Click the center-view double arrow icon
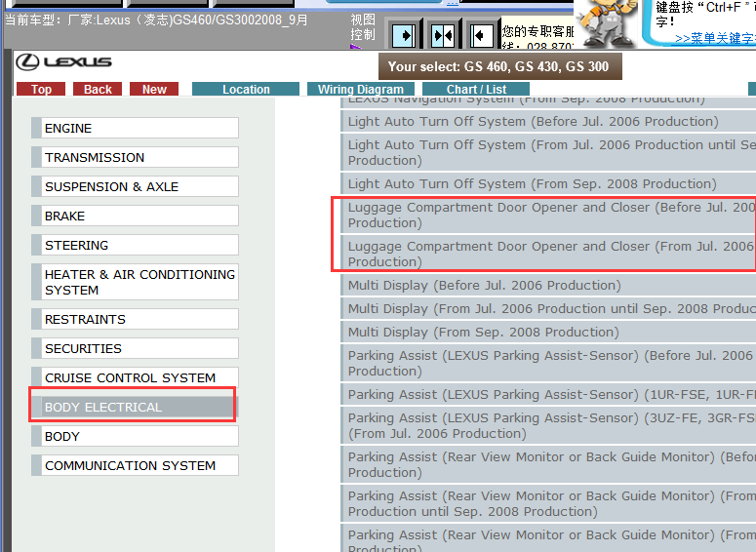Image resolution: width=756 pixels, height=552 pixels. (x=443, y=35)
